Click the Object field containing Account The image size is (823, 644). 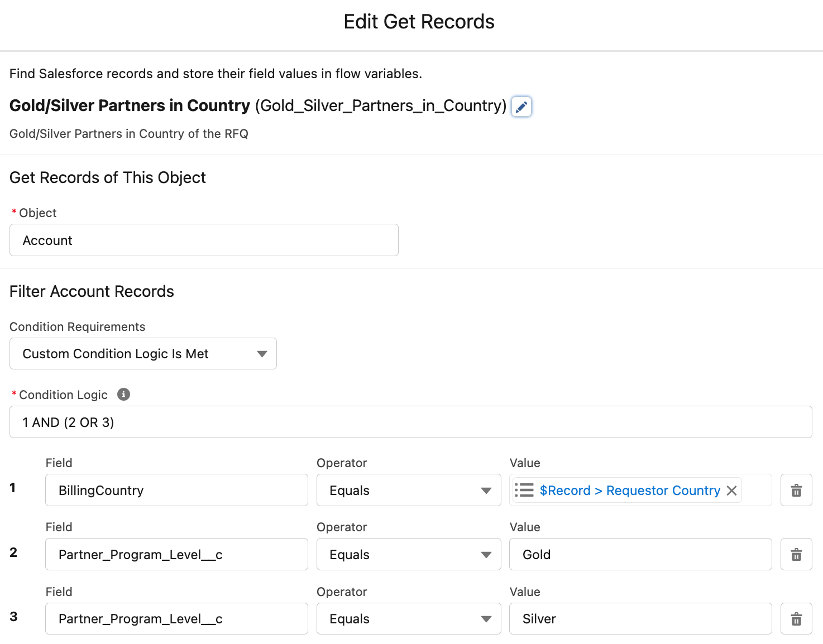(204, 241)
